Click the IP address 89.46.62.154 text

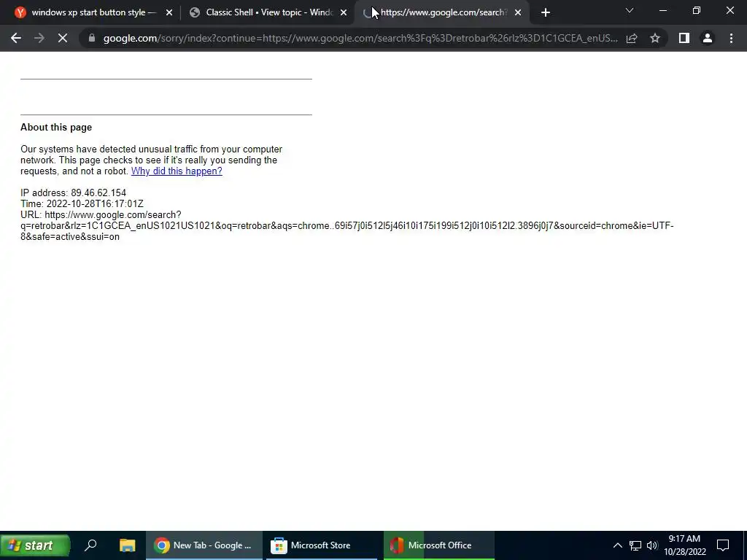tap(74, 192)
